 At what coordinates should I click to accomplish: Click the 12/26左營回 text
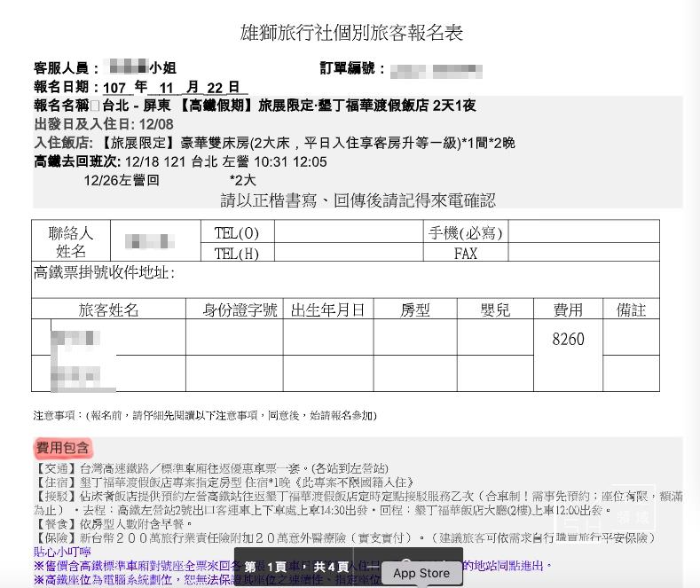click(x=122, y=180)
